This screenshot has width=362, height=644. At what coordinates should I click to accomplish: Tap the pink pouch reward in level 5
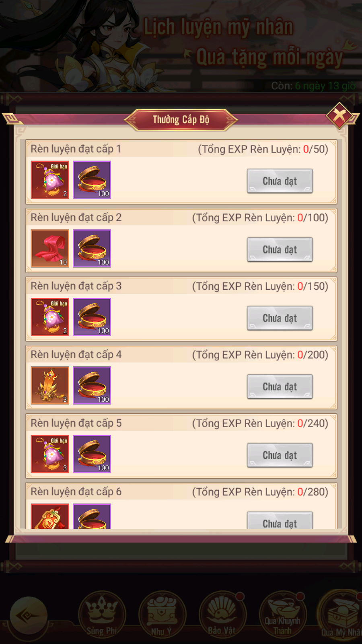coord(50,454)
